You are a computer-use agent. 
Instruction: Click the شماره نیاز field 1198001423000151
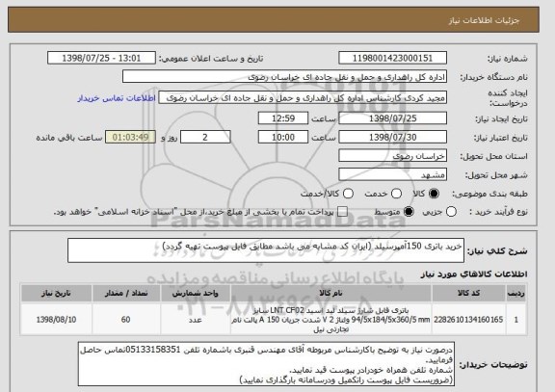[392, 58]
